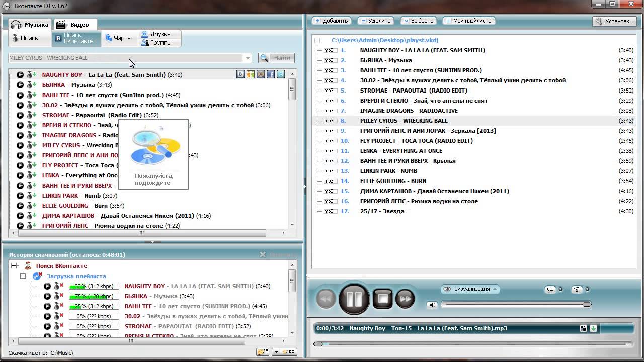The image size is (644, 362).
Task: Open the Чарты sub-tab
Action: pos(119,38)
